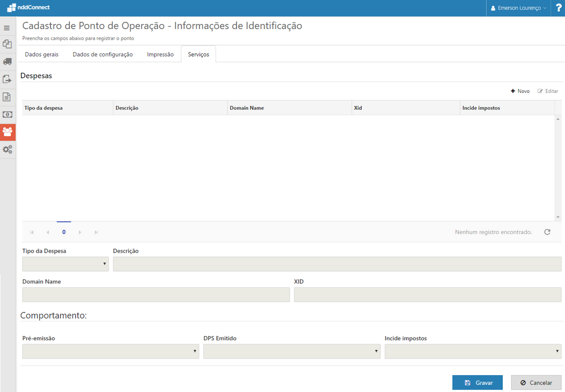Image resolution: width=565 pixels, height=392 pixels.
Task: Expand the Emerson Lourenço user menu
Action: (x=519, y=8)
